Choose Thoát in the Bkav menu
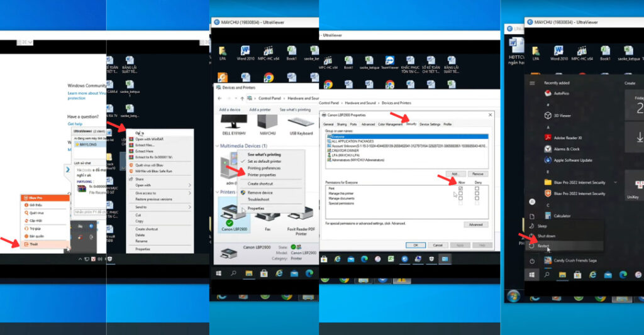 [x=45, y=244]
